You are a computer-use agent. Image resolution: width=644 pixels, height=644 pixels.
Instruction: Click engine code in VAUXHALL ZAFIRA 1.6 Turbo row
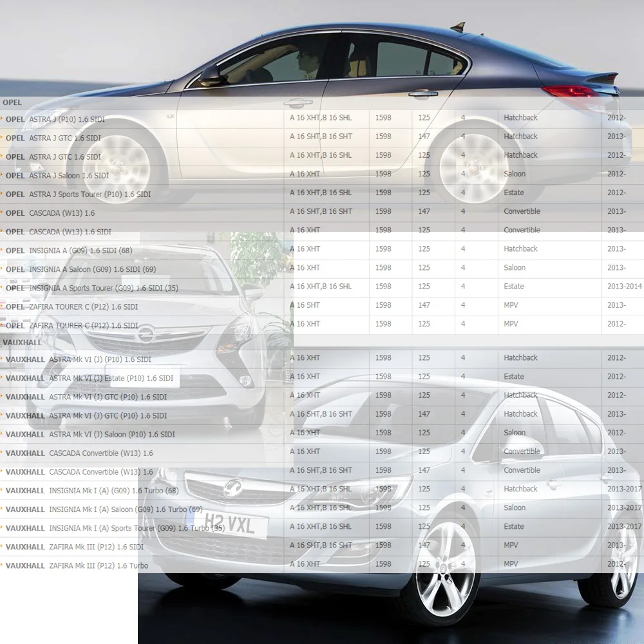point(305,564)
